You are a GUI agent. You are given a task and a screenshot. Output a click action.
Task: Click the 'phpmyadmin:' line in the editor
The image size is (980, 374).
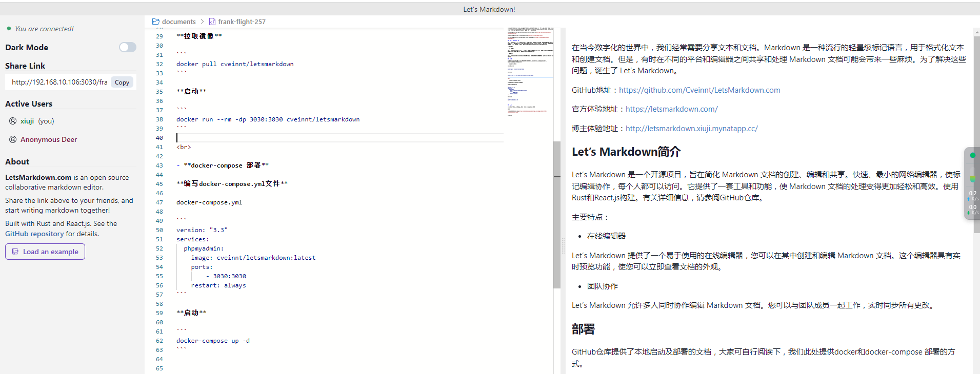pos(204,248)
